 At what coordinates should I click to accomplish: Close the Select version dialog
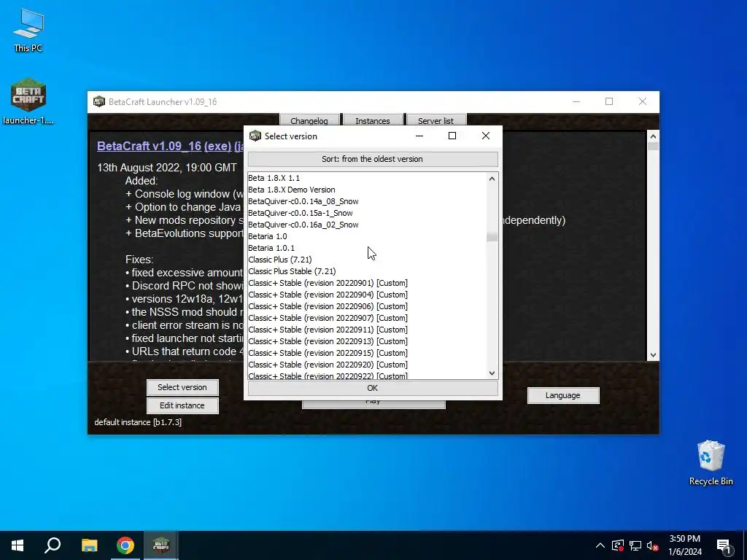485,136
